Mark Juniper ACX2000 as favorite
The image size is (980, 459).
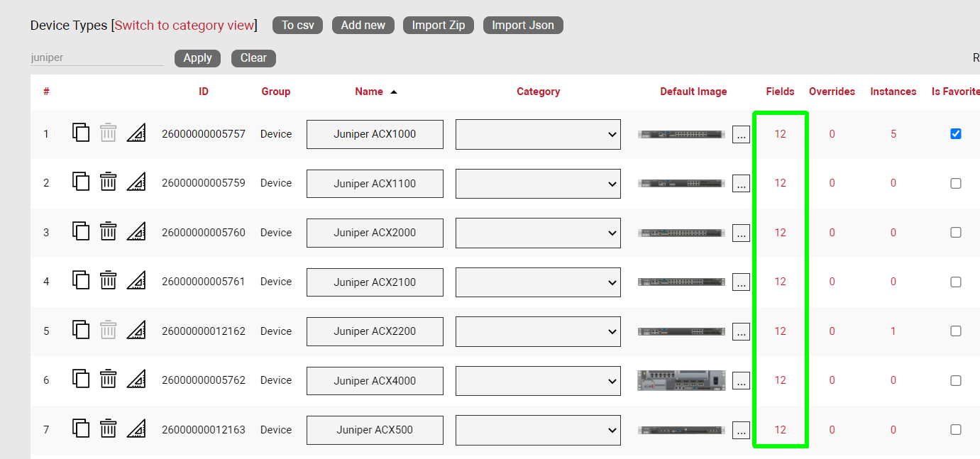click(955, 232)
